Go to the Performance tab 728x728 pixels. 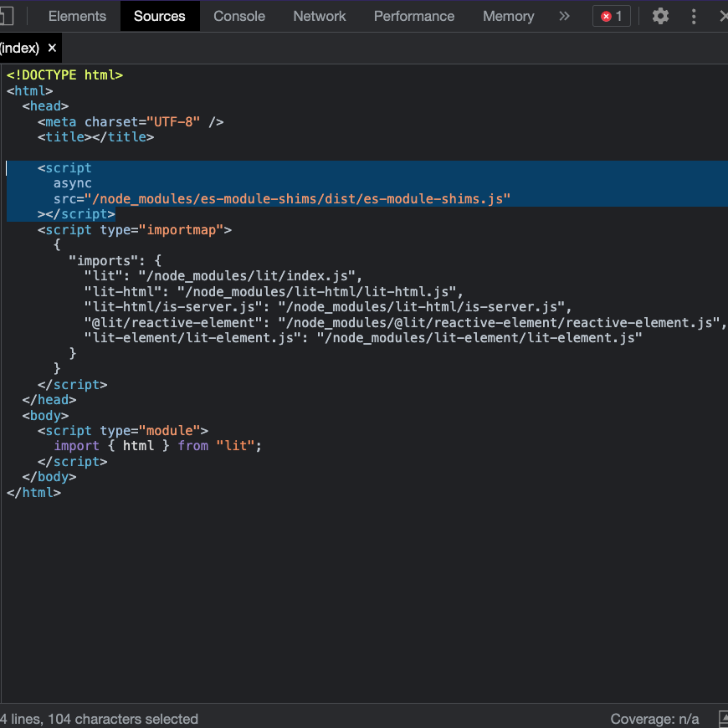click(414, 16)
